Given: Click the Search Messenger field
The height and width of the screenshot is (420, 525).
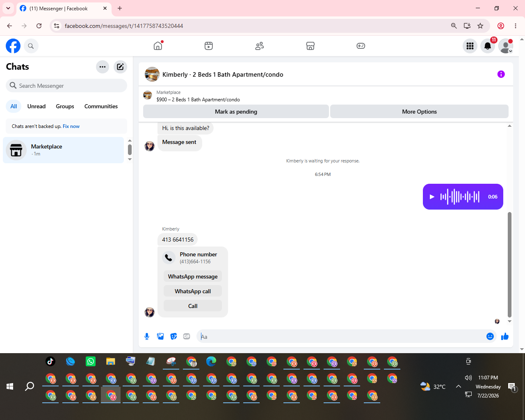Looking at the screenshot, I should (66, 86).
